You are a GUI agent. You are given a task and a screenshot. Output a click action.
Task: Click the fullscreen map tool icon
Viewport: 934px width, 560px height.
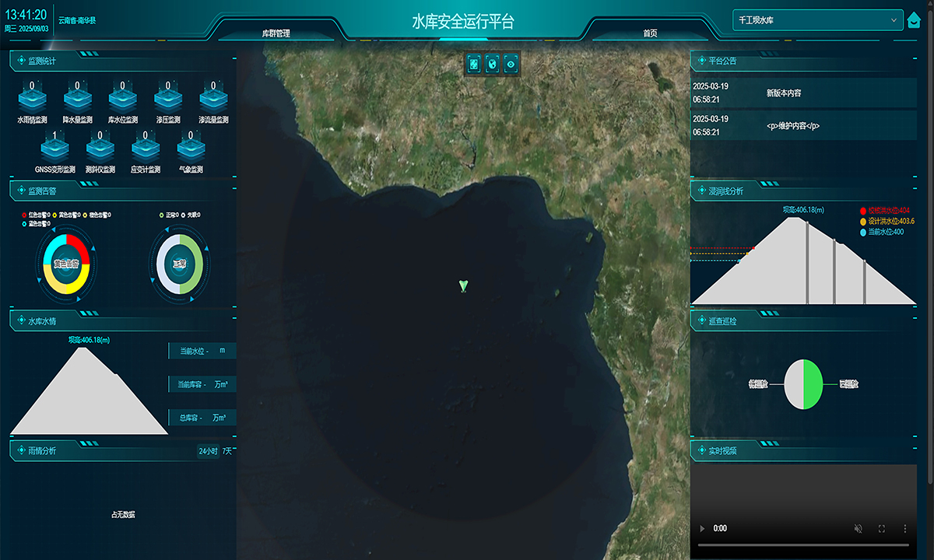473,64
